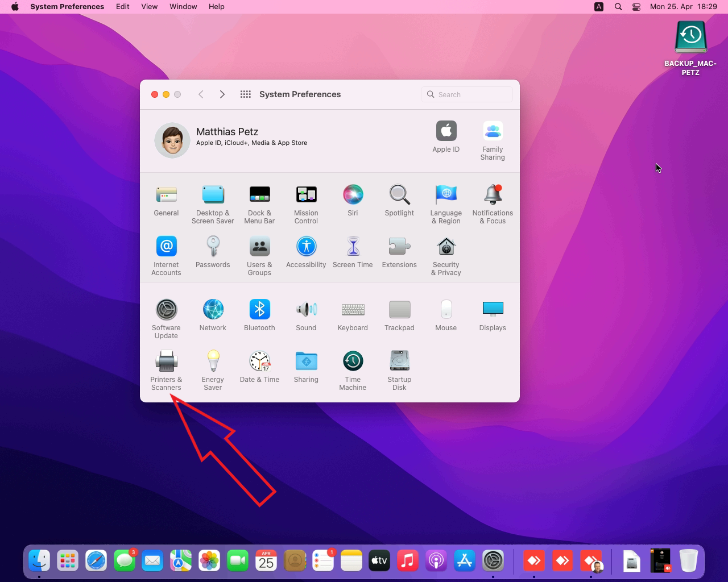Screen dimensions: 728x582
Task: Open Control Center in menu bar
Action: pyautogui.click(x=636, y=7)
